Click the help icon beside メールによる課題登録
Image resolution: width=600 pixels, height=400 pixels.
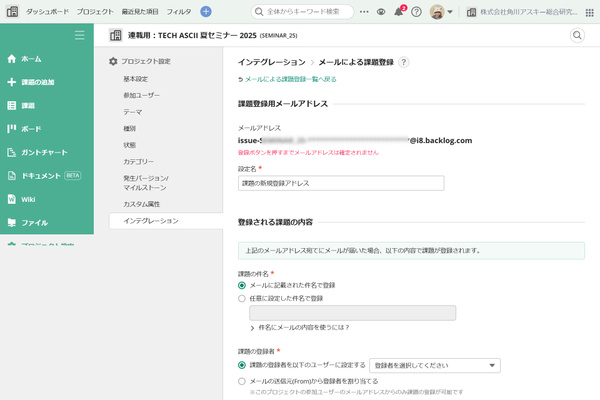click(x=403, y=62)
